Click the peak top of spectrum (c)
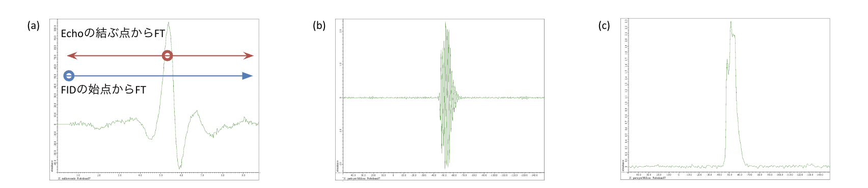Screen dimensions: 868x188 tap(730, 22)
